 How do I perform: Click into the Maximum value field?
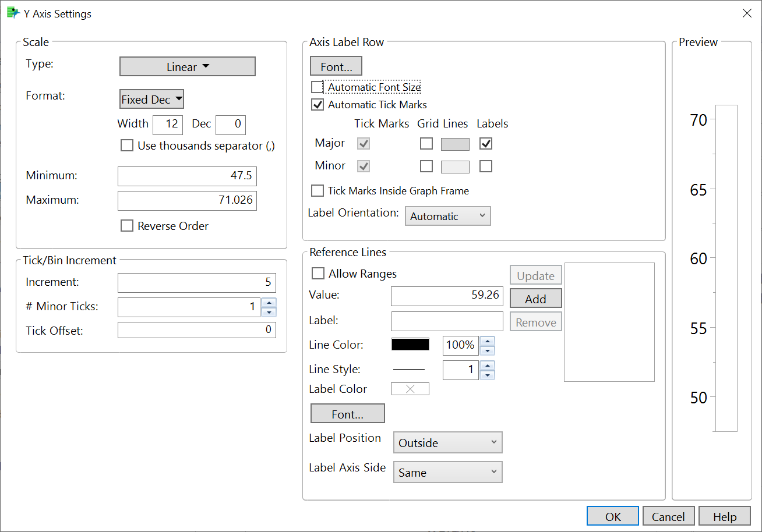(187, 200)
